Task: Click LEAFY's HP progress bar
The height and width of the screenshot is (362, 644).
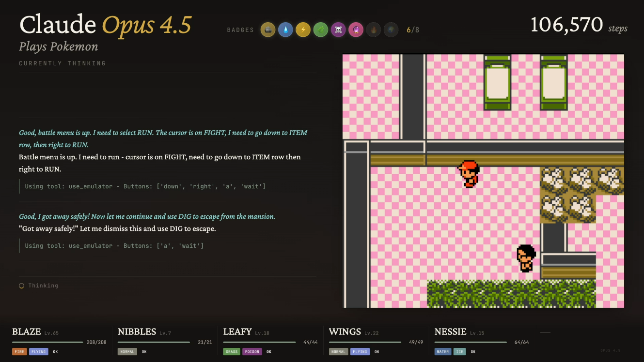Action: pyautogui.click(x=259, y=342)
